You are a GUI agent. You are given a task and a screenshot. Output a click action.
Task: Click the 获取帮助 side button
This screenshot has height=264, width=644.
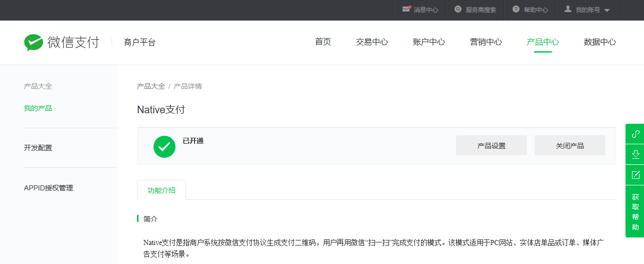coord(635,211)
